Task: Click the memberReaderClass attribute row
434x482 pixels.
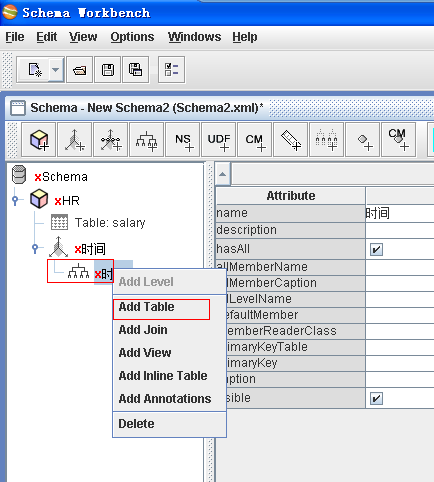Action: point(295,331)
